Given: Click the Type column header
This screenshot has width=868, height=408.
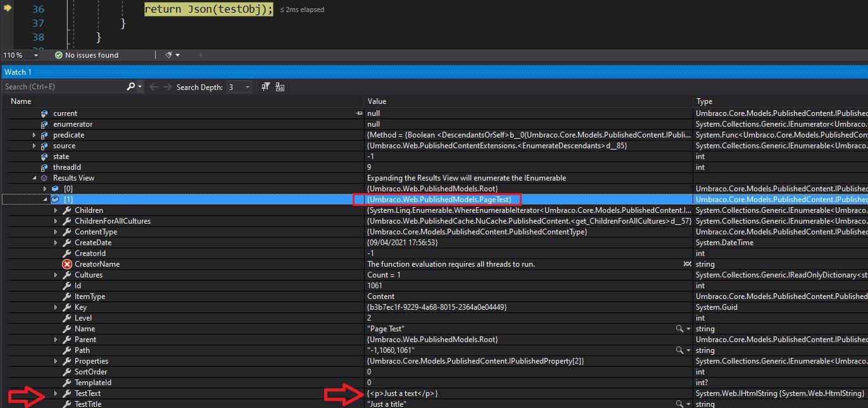Looking at the screenshot, I should tap(704, 101).
